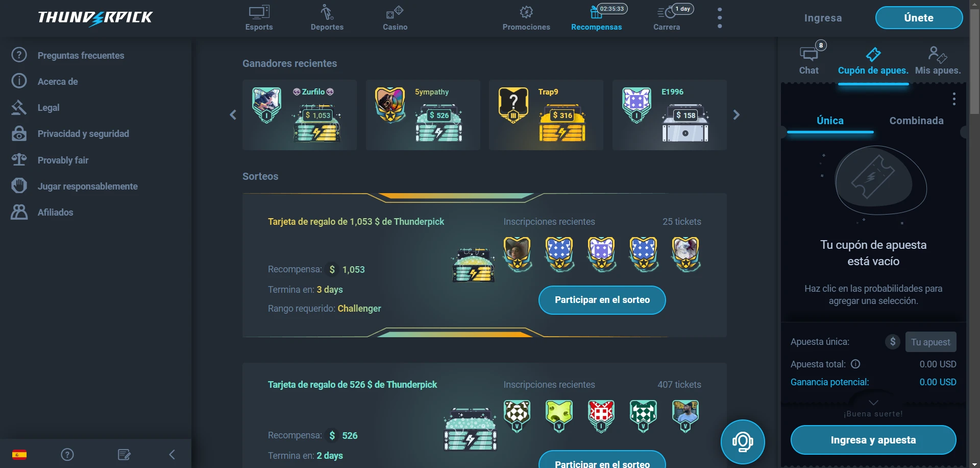Click last recent entry avatar of 1,053 $ raffle
980x468 pixels.
coord(685,254)
